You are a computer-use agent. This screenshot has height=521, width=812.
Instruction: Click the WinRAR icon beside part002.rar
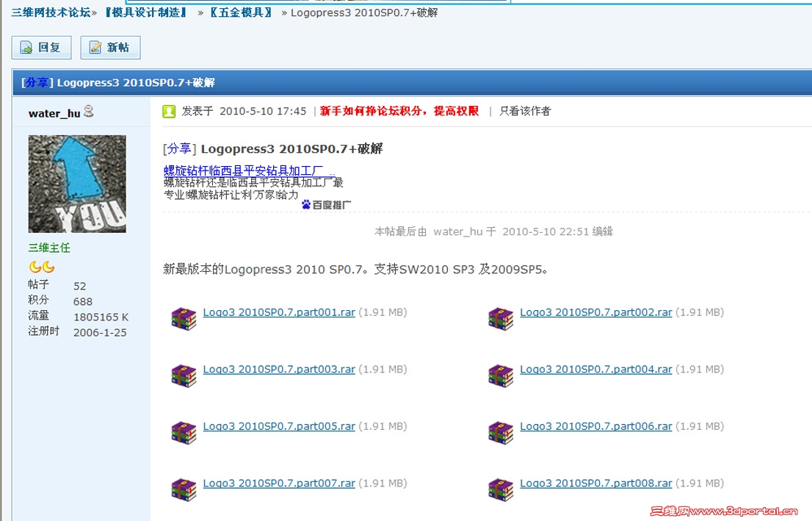500,318
